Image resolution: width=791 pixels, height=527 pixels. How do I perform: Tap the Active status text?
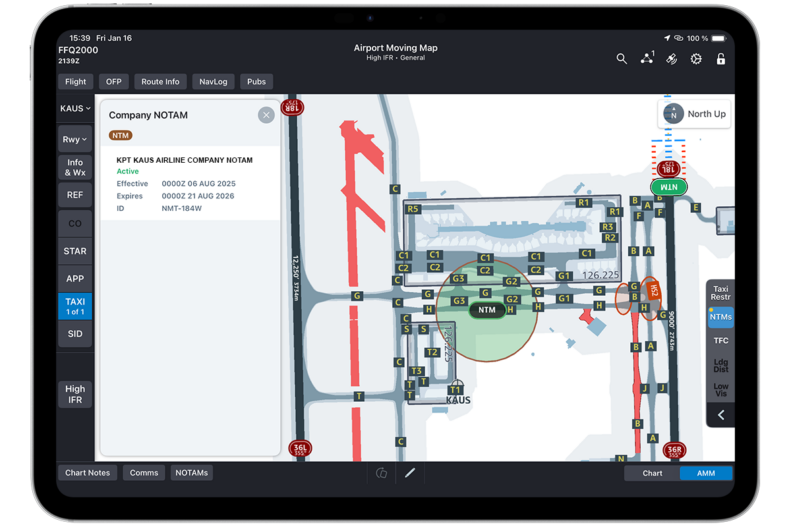(x=128, y=171)
